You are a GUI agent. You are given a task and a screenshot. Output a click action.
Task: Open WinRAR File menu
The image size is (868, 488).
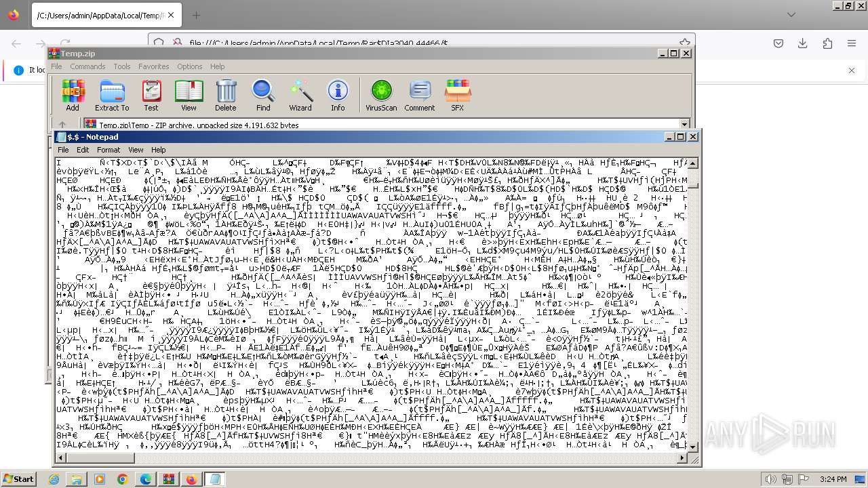click(56, 66)
